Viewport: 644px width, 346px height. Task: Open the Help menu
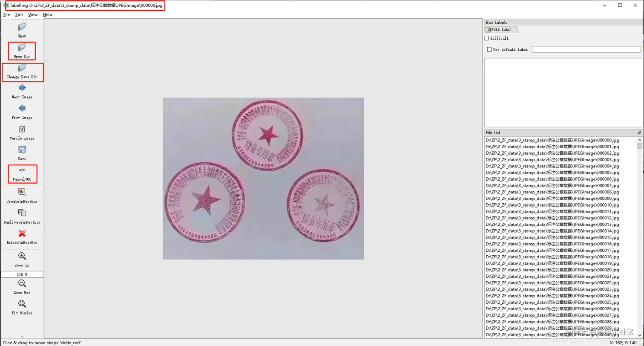(x=47, y=14)
